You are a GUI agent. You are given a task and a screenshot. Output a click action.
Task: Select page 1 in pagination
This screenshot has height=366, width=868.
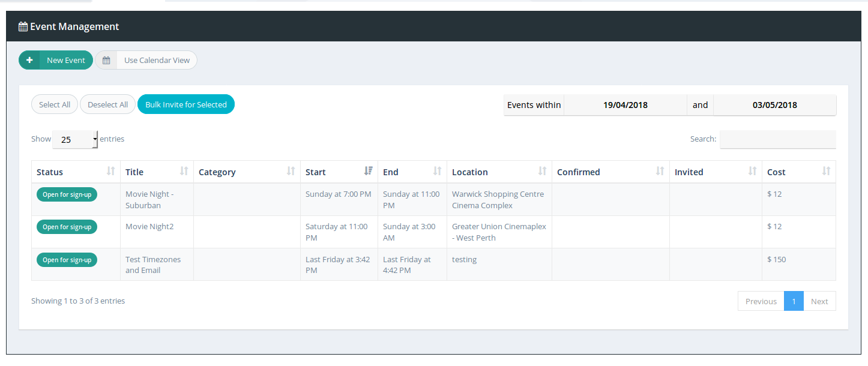coord(794,301)
